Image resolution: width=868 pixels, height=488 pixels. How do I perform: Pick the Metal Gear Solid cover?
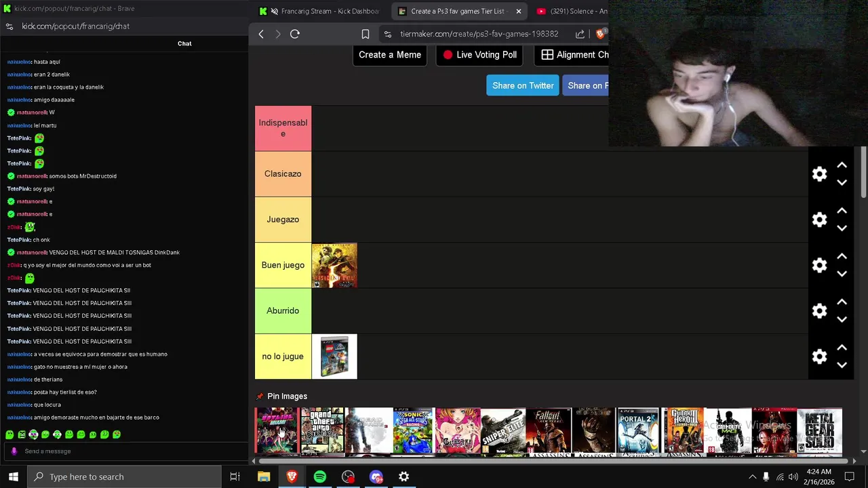tap(819, 430)
